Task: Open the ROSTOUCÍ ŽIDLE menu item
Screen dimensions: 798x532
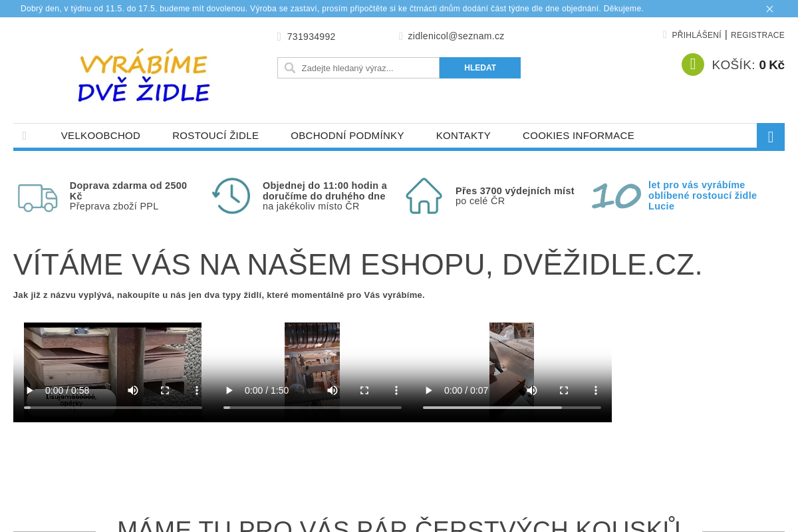Action: point(215,136)
